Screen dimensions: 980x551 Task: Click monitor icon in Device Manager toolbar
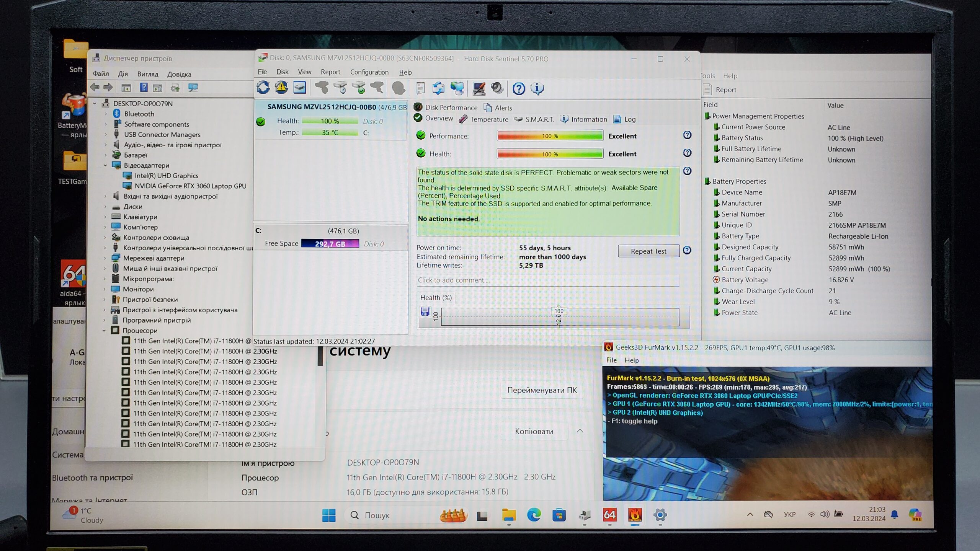coord(193,88)
